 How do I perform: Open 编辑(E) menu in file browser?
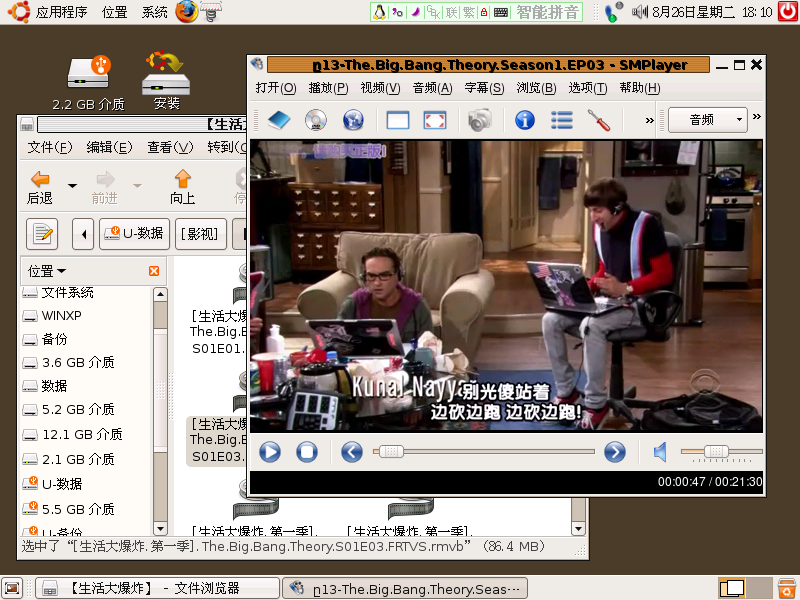(x=109, y=147)
